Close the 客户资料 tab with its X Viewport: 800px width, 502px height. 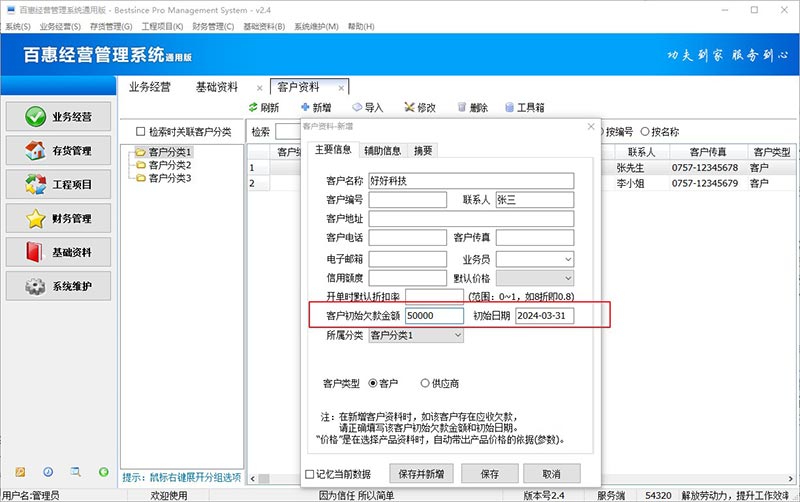point(341,88)
